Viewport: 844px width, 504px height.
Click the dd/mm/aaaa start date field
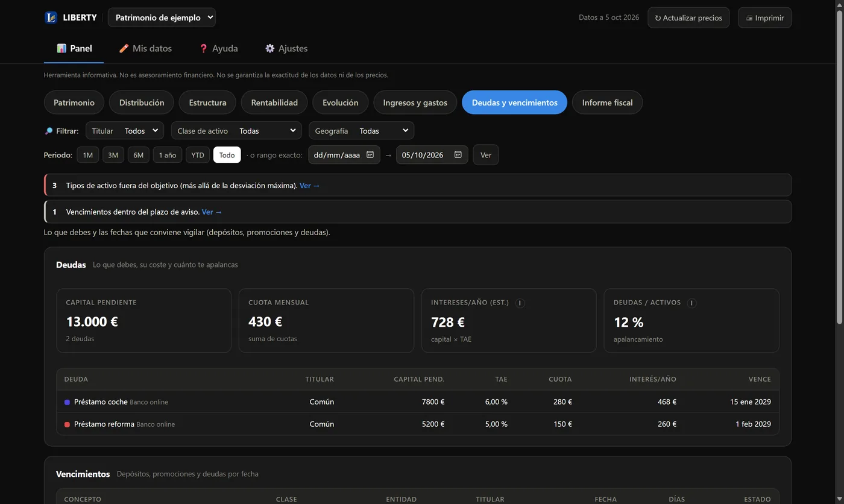[344, 155]
